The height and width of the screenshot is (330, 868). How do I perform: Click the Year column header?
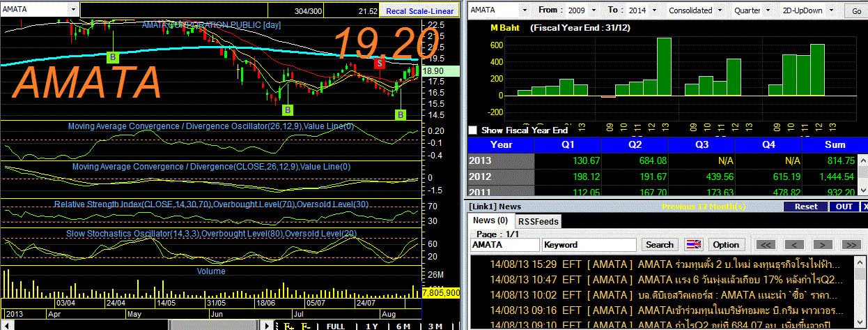(x=502, y=144)
